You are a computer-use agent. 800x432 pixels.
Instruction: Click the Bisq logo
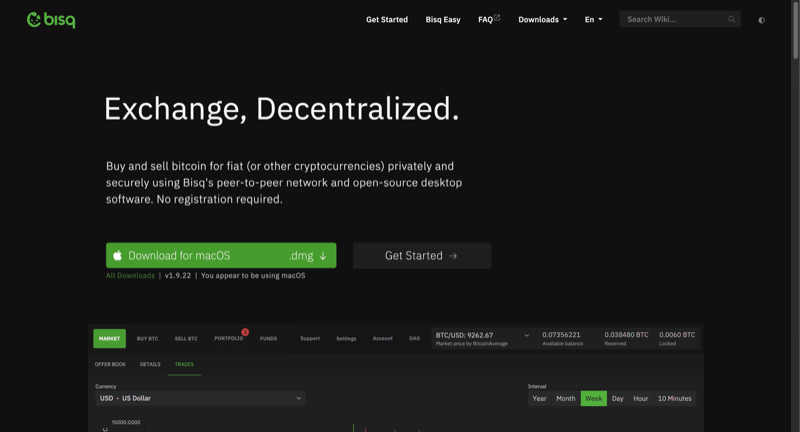click(x=51, y=20)
